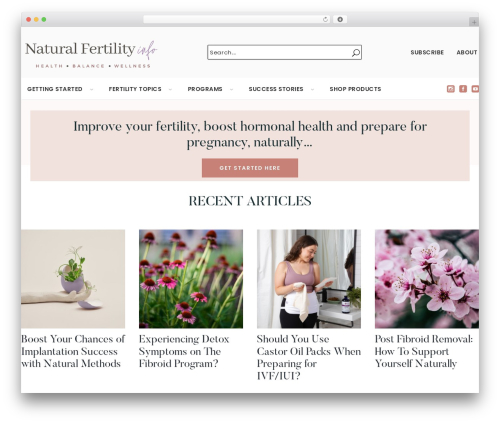Open the About page link
Viewport: 500px width, 423px height.
point(467,52)
